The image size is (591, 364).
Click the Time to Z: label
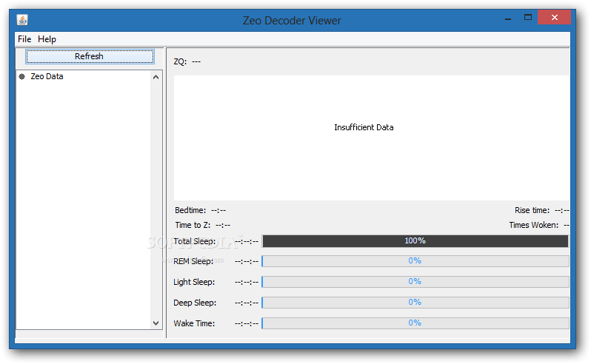point(193,225)
